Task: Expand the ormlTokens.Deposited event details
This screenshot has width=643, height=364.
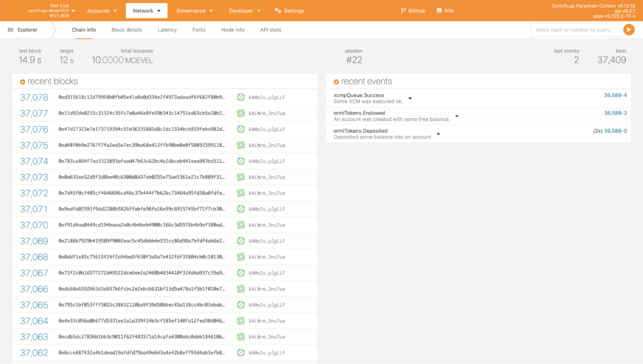Action: (x=438, y=135)
